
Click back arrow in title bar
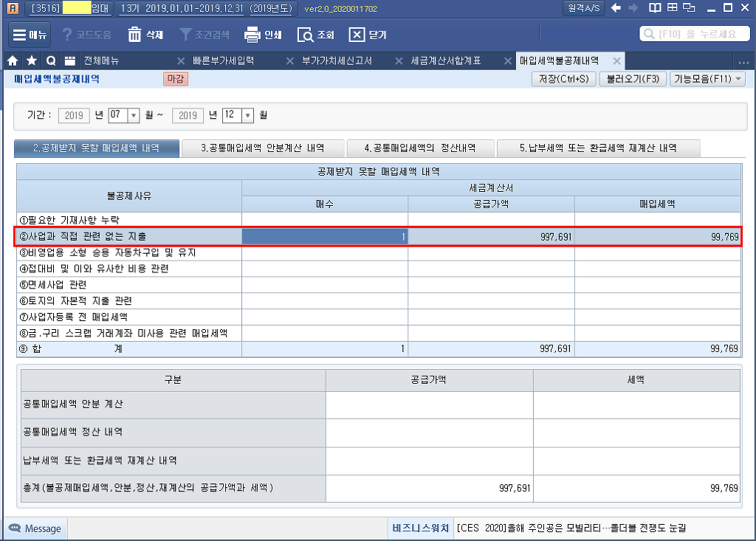coord(616,7)
